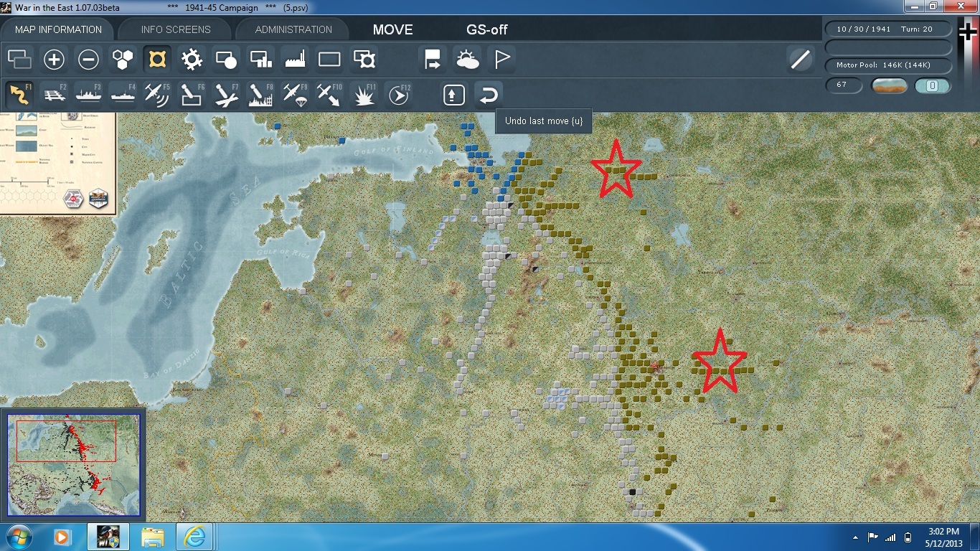Click the round diagonal slash button
The height and width of the screenshot is (551, 980).
(x=800, y=60)
